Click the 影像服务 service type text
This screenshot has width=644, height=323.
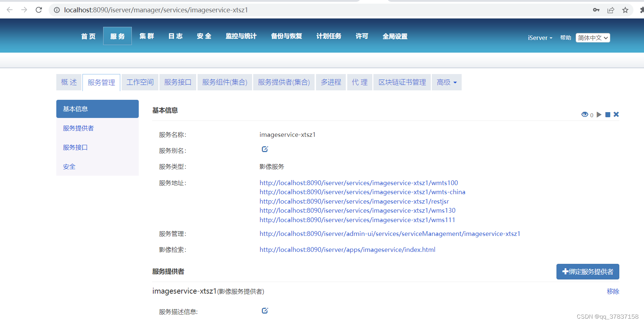coord(272,167)
